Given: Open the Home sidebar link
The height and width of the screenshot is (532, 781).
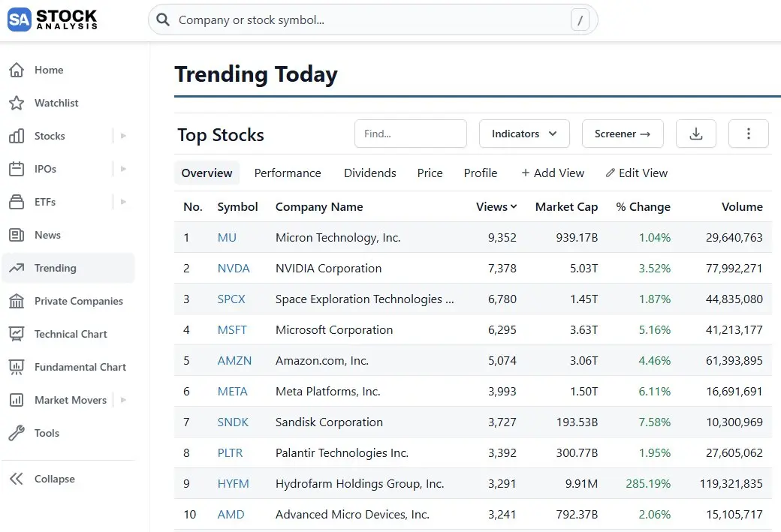Looking at the screenshot, I should (49, 70).
